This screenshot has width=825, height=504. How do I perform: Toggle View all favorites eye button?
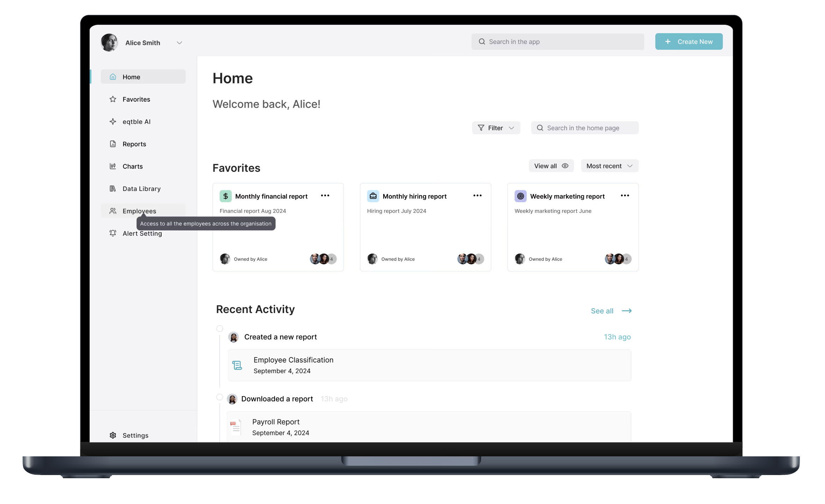pos(551,166)
